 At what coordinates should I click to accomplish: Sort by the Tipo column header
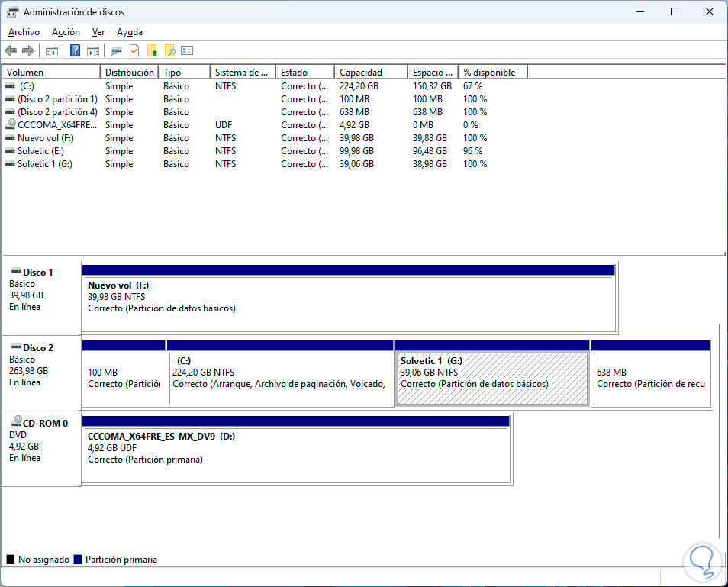185,72
